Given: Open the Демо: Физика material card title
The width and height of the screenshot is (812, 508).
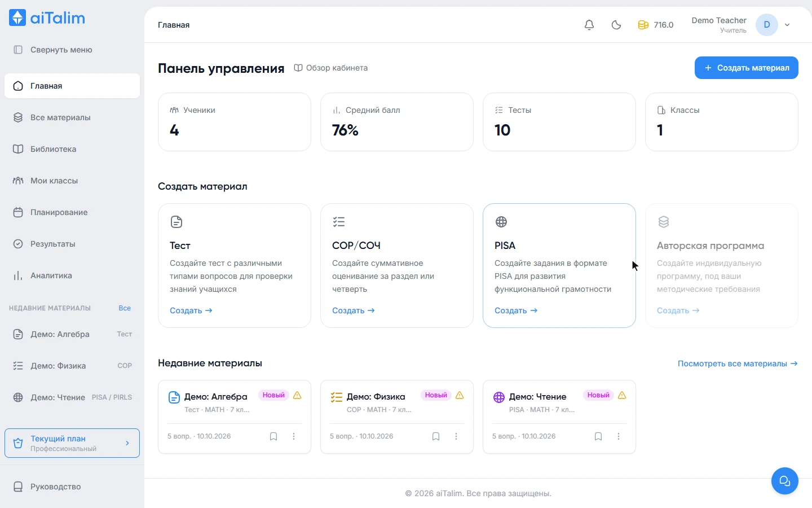Looking at the screenshot, I should tap(376, 397).
